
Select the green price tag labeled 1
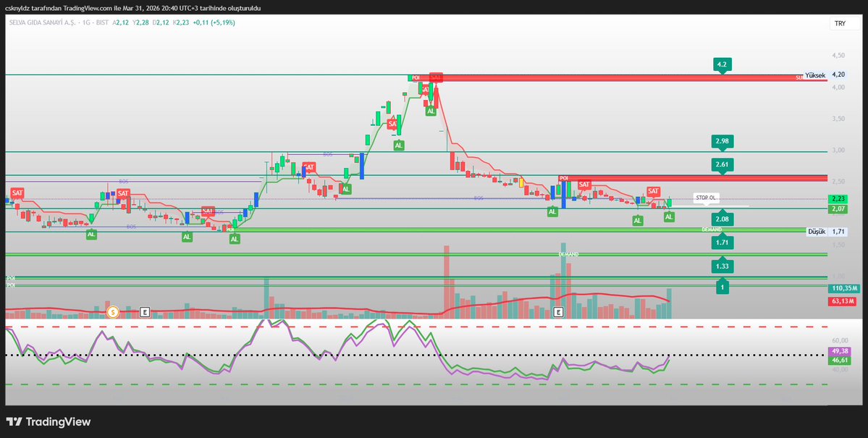coord(722,287)
